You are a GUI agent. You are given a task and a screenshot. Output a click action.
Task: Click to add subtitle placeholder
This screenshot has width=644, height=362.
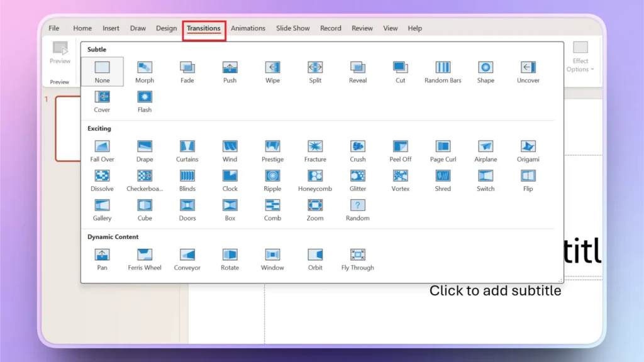coord(495,290)
